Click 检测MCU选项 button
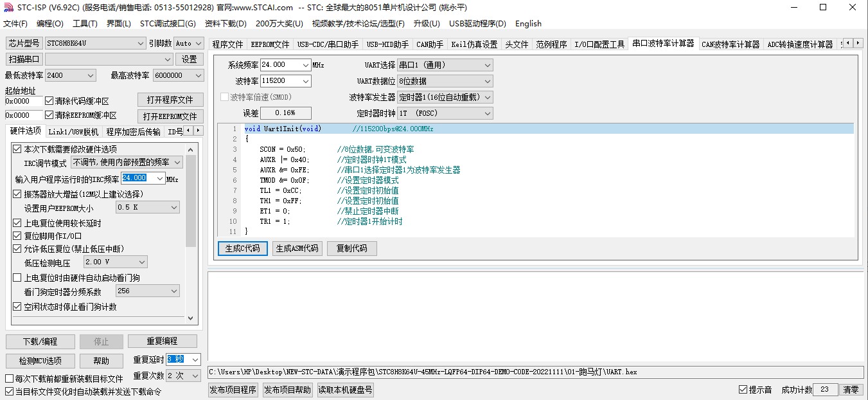Screen dimensions: 868x400 click(40, 361)
